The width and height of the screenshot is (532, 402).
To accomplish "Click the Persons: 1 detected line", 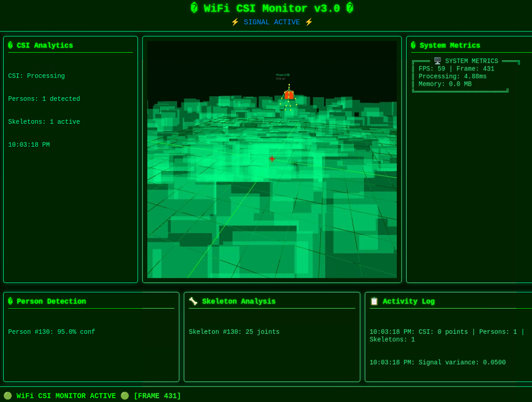I will point(44,99).
